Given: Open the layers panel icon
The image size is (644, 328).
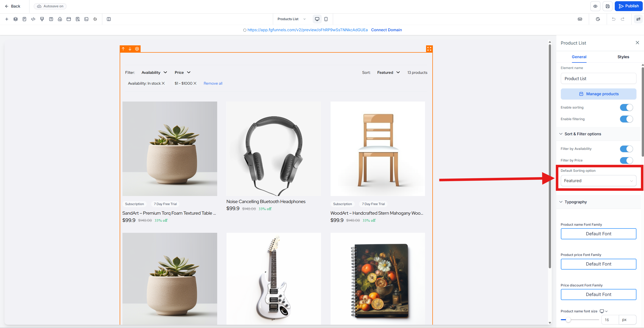Looking at the screenshot, I should [16, 19].
